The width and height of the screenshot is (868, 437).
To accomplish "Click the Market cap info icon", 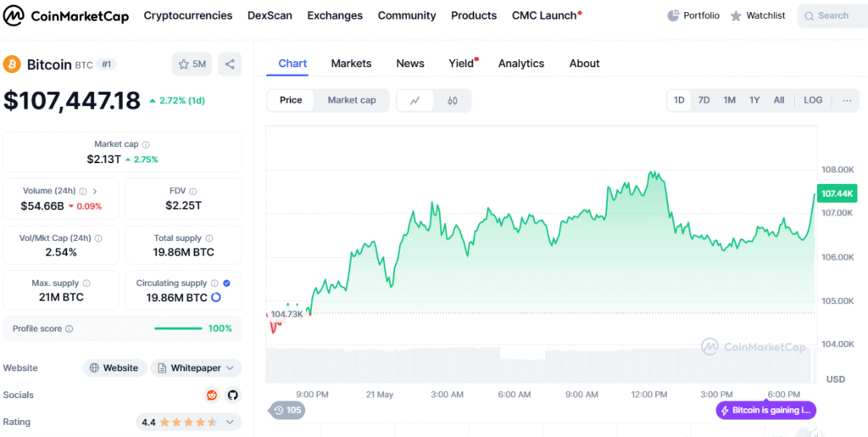I will pyautogui.click(x=146, y=144).
